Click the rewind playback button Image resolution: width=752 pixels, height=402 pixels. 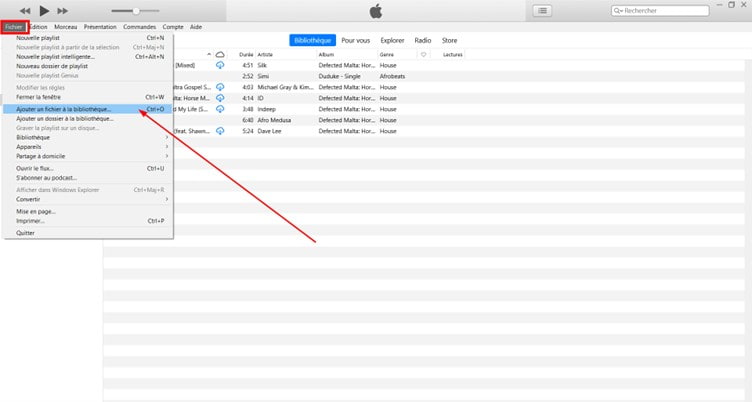click(25, 11)
